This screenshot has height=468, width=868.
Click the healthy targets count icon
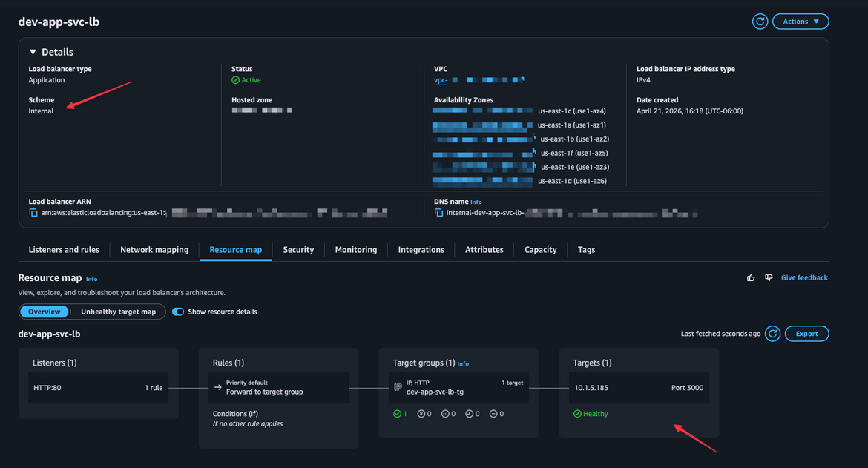397,414
